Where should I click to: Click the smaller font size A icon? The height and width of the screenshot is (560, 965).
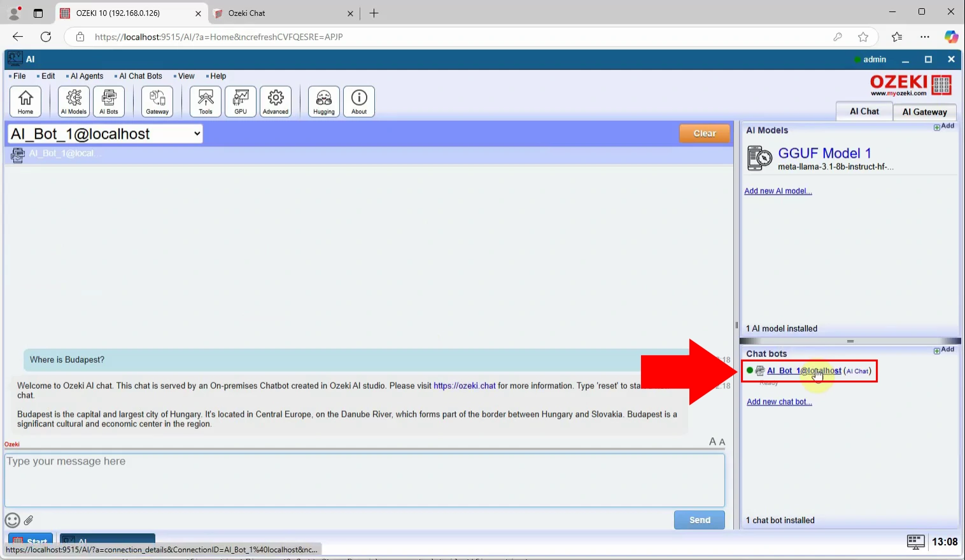[722, 442]
